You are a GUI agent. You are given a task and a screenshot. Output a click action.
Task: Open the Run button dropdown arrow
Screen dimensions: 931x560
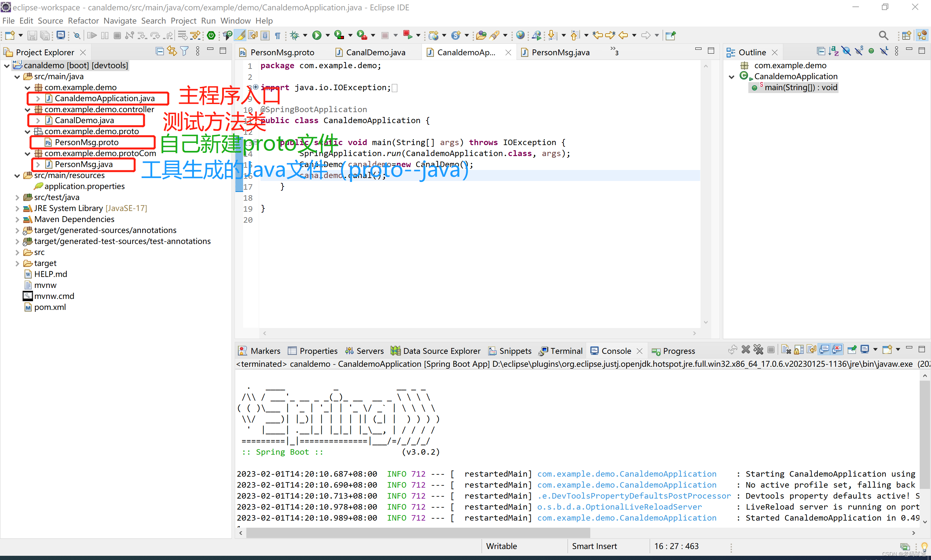[x=327, y=35]
